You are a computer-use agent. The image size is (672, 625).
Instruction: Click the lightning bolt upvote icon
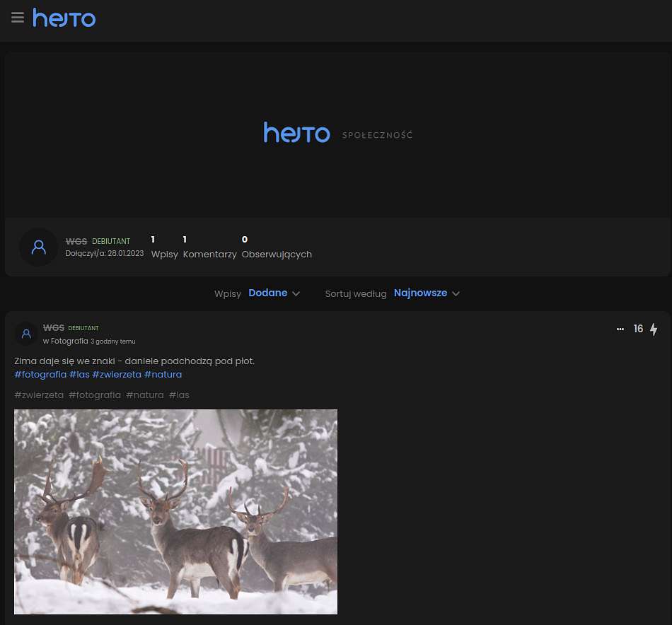click(x=654, y=329)
